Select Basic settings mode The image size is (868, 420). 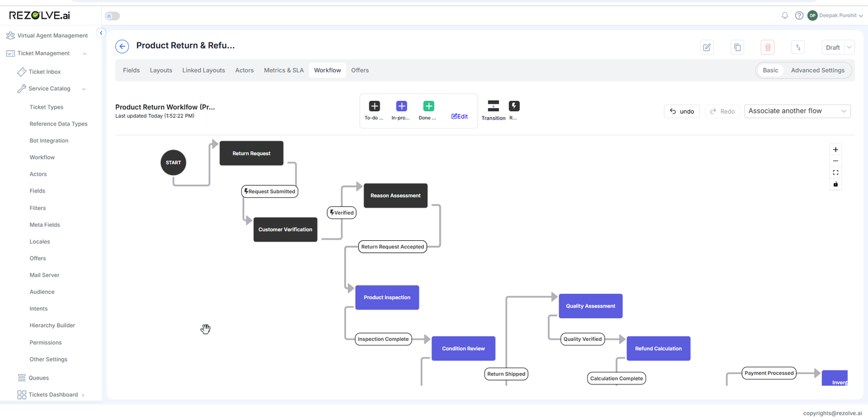770,71
